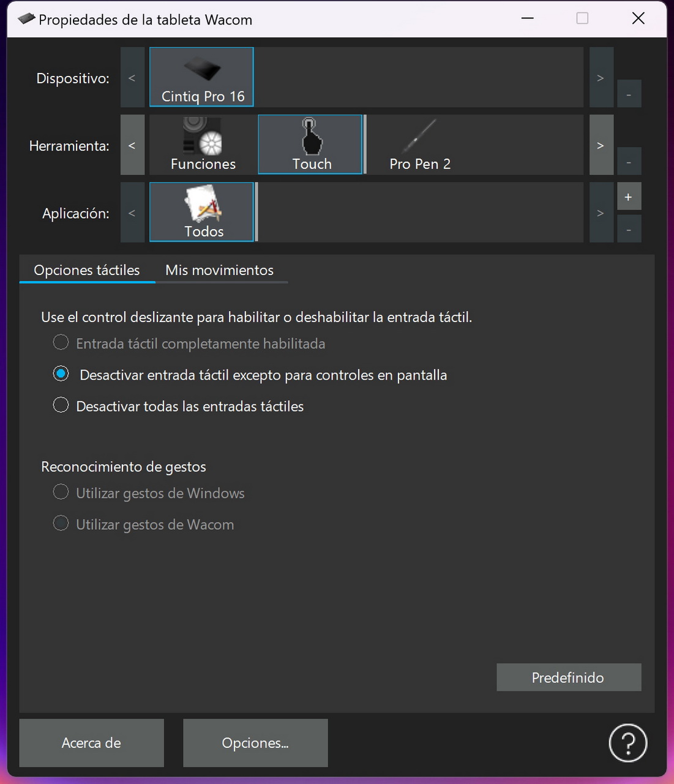
Task: Switch to the Mis movimientos tab
Action: pyautogui.click(x=219, y=270)
